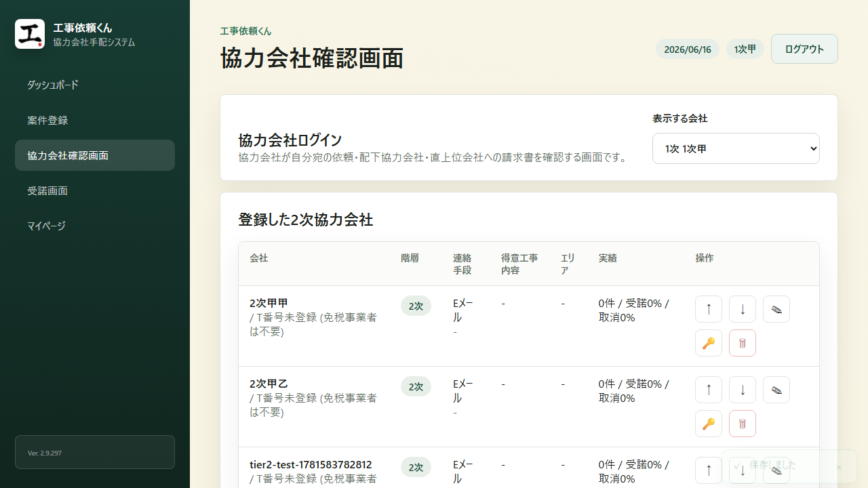Move the 2次甲乙 company up
The image size is (868, 488).
click(x=709, y=390)
